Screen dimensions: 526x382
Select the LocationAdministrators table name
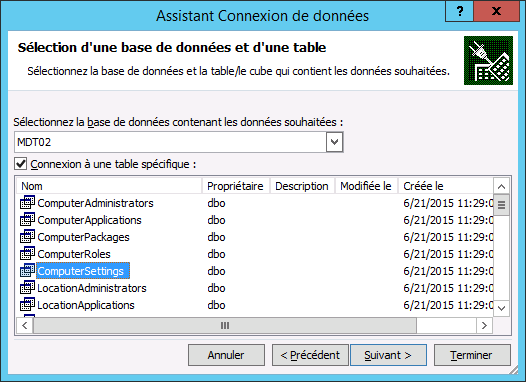(92, 288)
